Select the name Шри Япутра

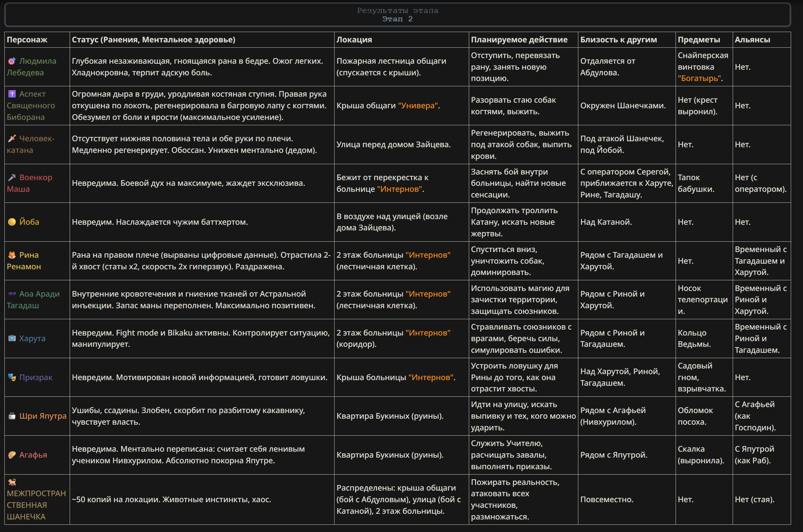pyautogui.click(x=43, y=416)
